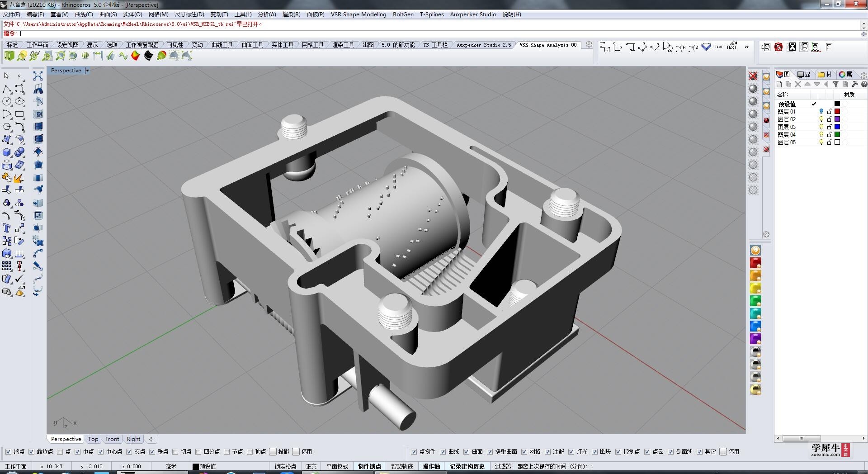
Task: Enable the 切点 tangent osnap
Action: tap(175, 451)
